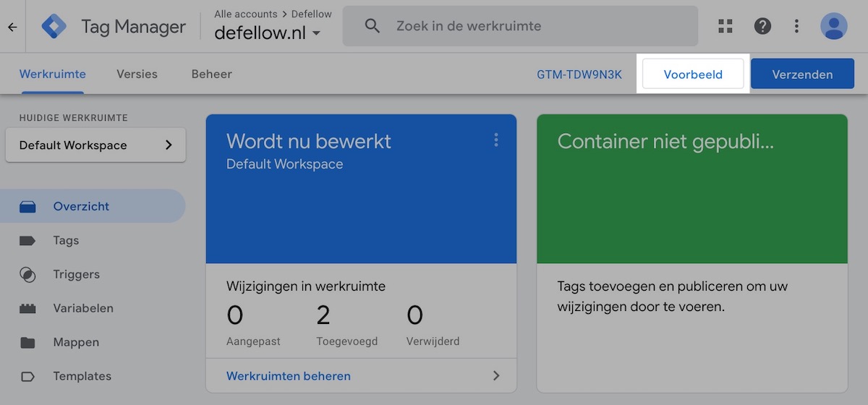Image resolution: width=868 pixels, height=405 pixels.
Task: Click the Toegevoegd count 2
Action: pos(323,316)
